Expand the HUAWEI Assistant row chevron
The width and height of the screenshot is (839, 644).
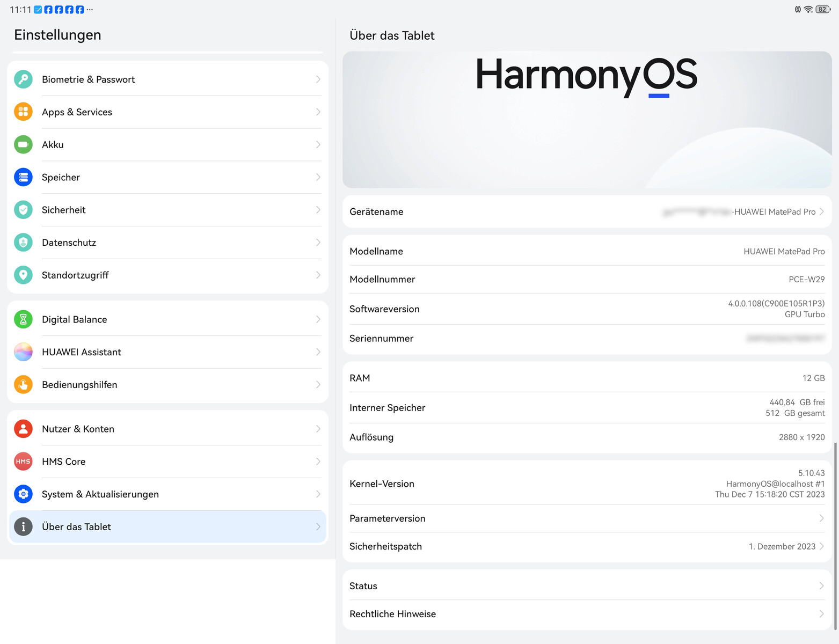[x=318, y=352]
